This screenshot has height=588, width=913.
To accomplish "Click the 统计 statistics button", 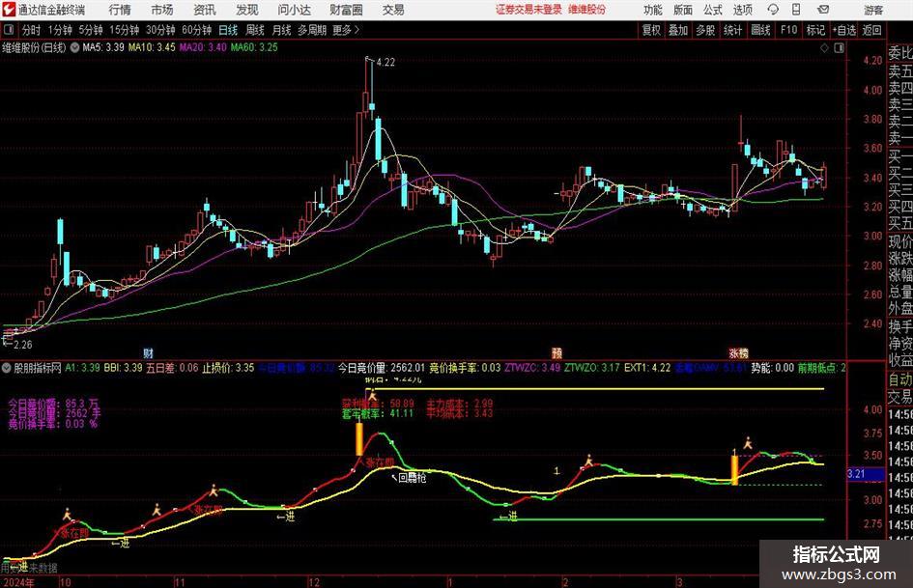I will coord(732,30).
